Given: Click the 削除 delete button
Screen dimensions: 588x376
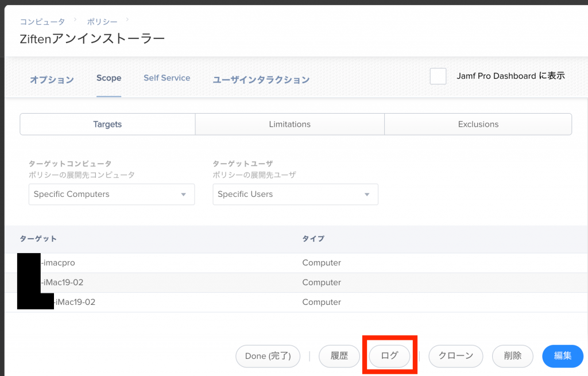Looking at the screenshot, I should click(x=513, y=356).
